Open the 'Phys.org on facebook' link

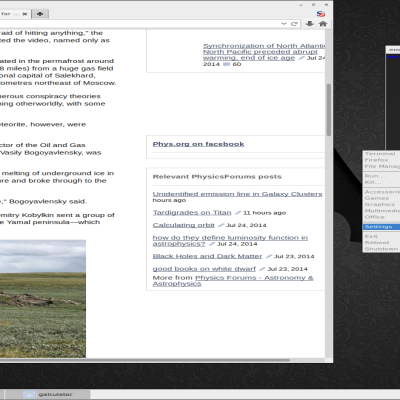[198, 144]
